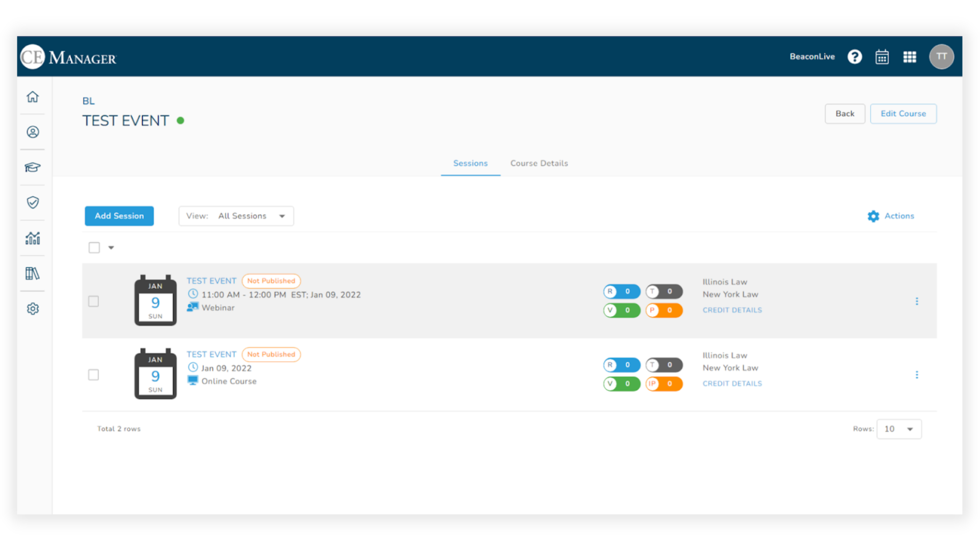The image size is (980, 551).
Task: Toggle the first session row checkbox
Action: coord(93,300)
